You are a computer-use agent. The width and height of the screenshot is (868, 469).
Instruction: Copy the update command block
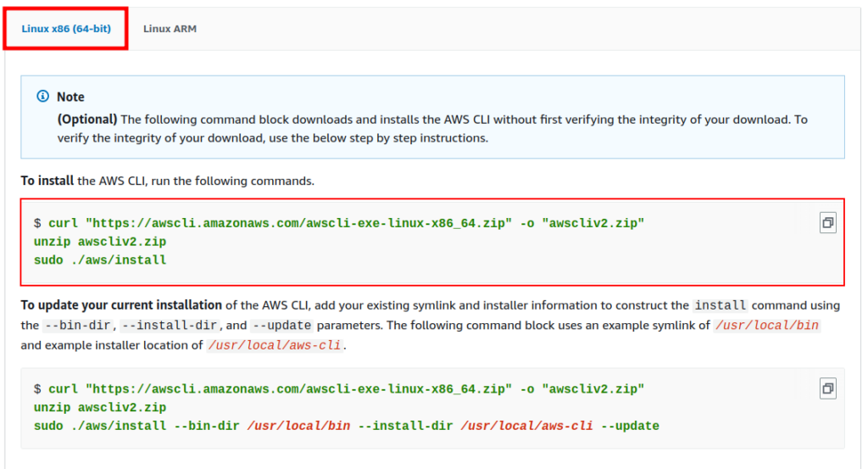[x=827, y=388]
